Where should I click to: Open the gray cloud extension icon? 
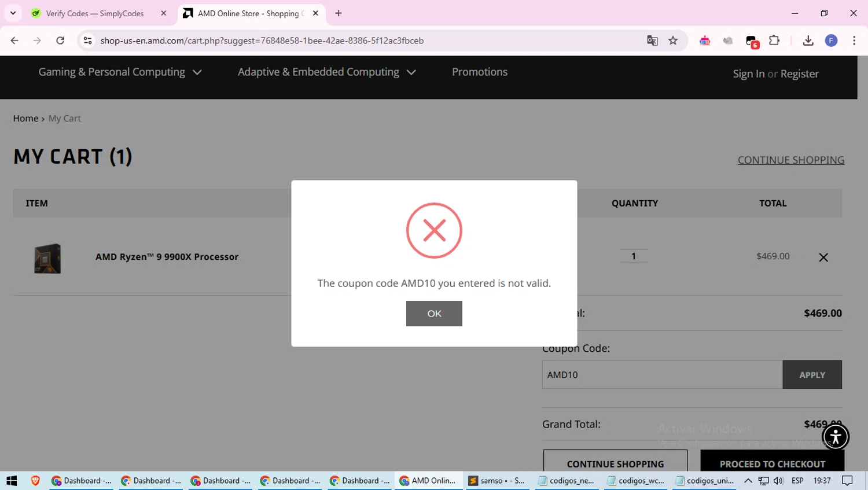(x=728, y=40)
